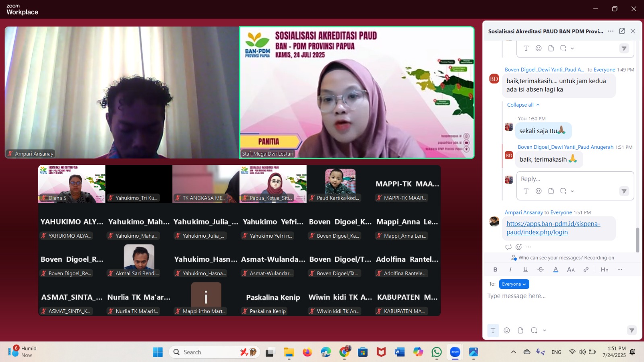The image size is (644, 362).
Task: Toggle italic text formatting
Action: (x=510, y=269)
